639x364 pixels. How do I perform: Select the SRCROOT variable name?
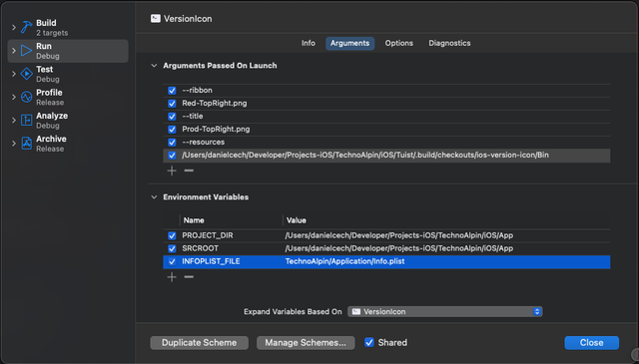[x=200, y=248]
